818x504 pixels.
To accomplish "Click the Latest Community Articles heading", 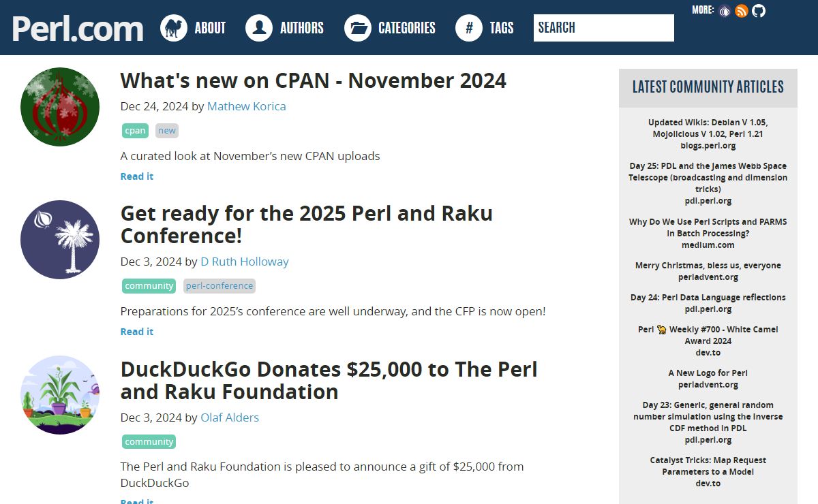I will pyautogui.click(x=708, y=87).
